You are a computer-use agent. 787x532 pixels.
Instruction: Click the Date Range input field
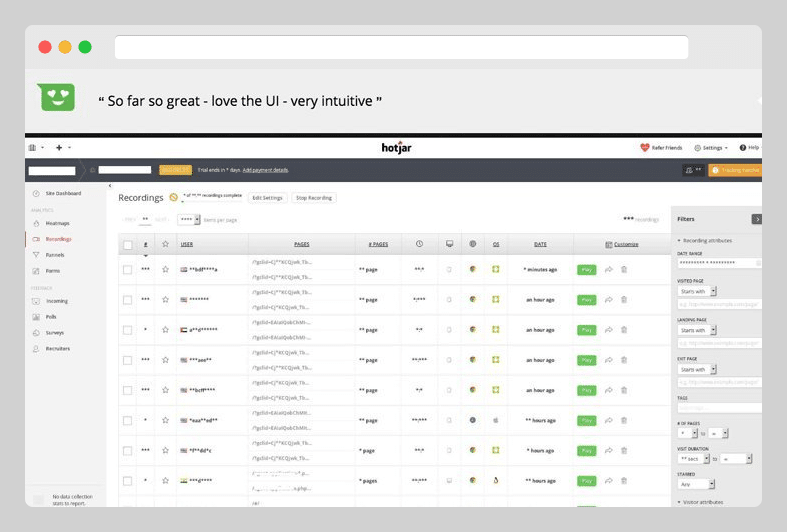pyautogui.click(x=719, y=263)
